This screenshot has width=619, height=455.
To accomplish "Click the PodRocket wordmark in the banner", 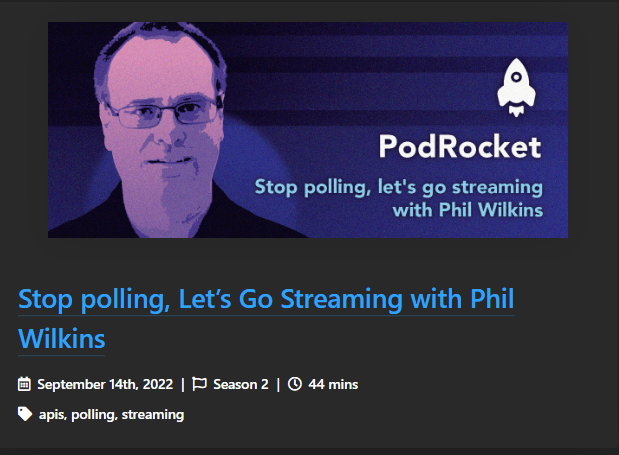I will pyautogui.click(x=460, y=147).
